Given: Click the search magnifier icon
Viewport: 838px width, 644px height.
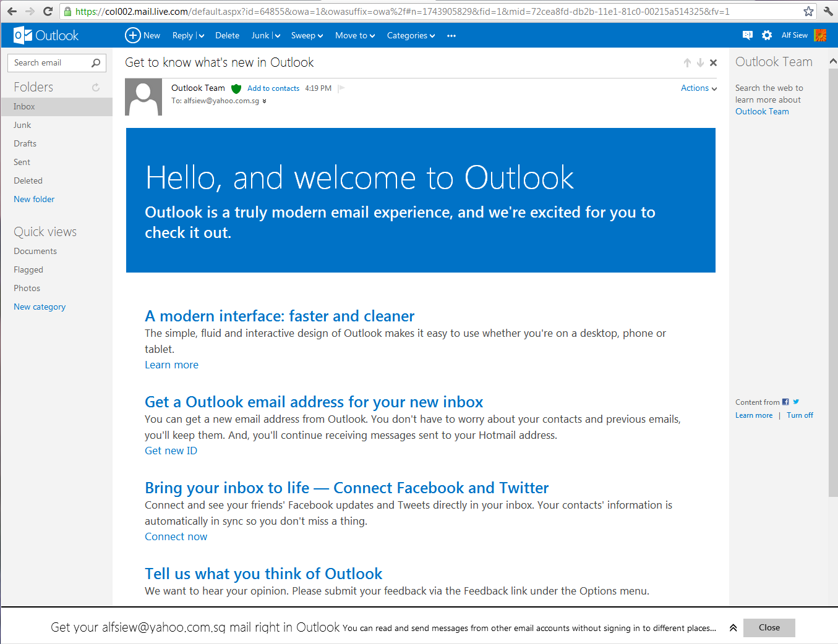Looking at the screenshot, I should (96, 62).
